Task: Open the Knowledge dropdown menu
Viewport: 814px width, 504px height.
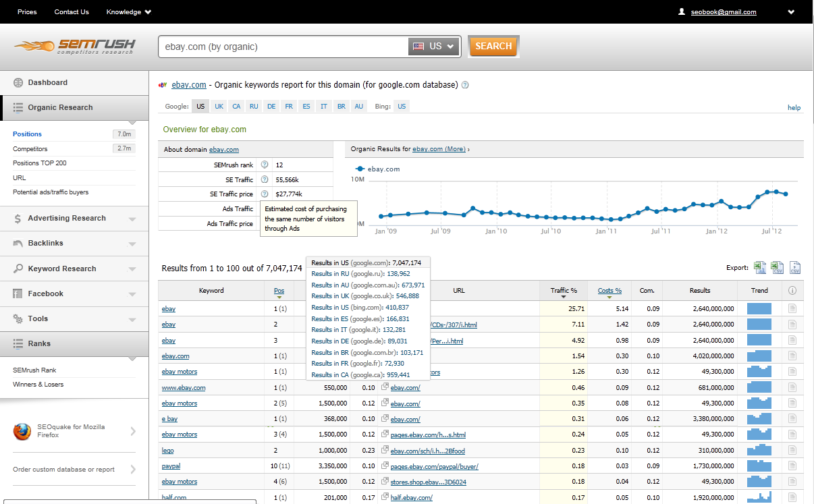Action: [x=129, y=11]
